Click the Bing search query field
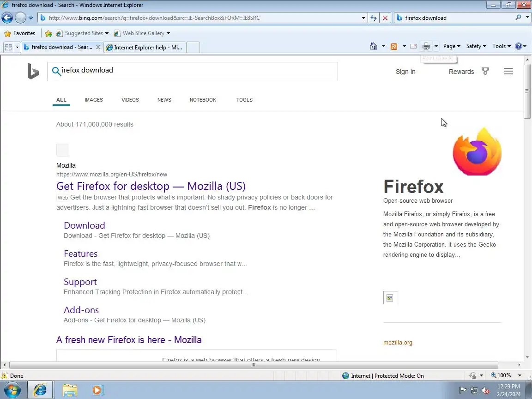Viewport: 532px width, 399px height. pos(193,72)
